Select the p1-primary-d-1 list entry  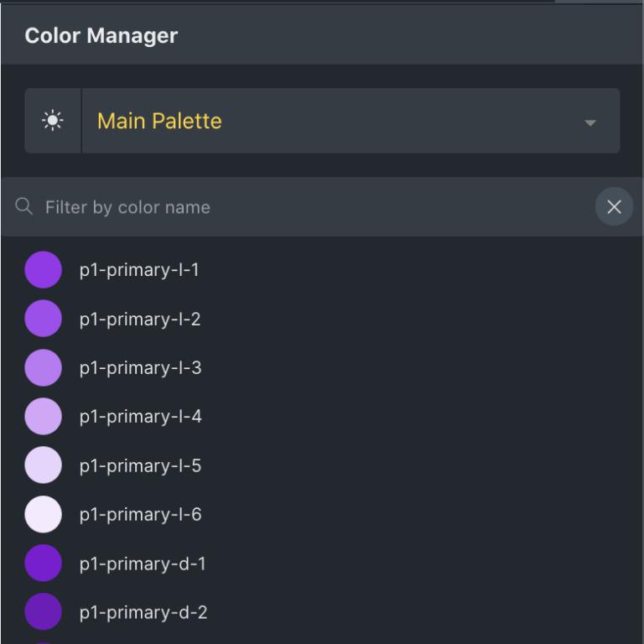(143, 563)
